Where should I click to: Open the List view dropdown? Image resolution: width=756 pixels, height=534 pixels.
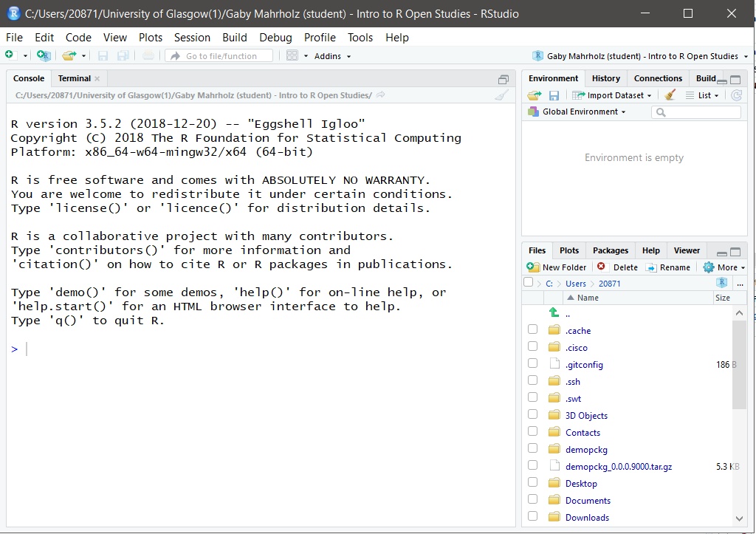coord(702,95)
